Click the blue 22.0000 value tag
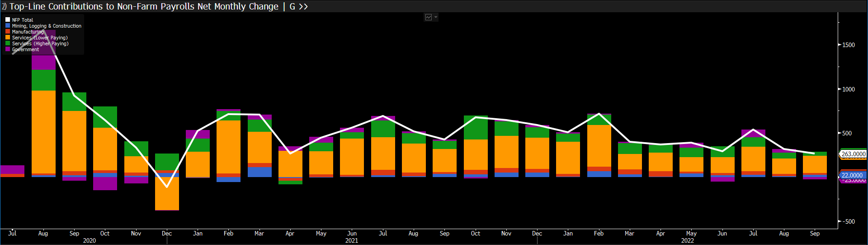Screen dimensions: 868x245 (852, 175)
